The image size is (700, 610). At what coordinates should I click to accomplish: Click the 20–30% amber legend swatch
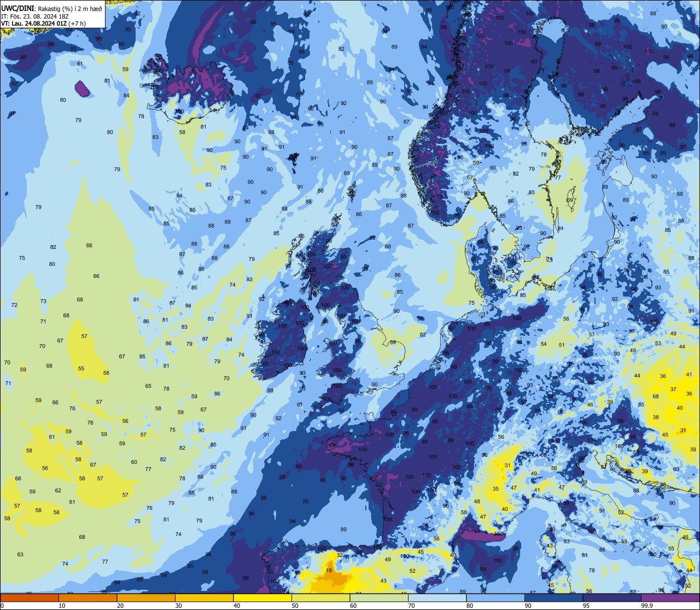coord(146,598)
